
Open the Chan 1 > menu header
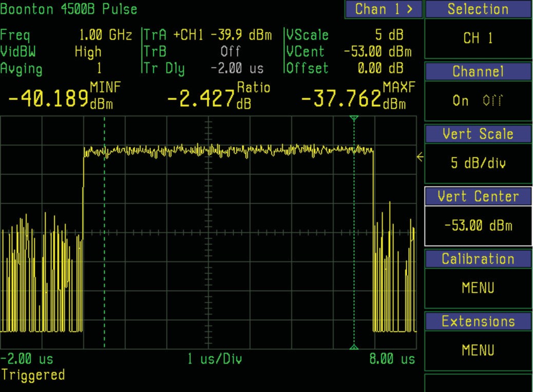(384, 9)
